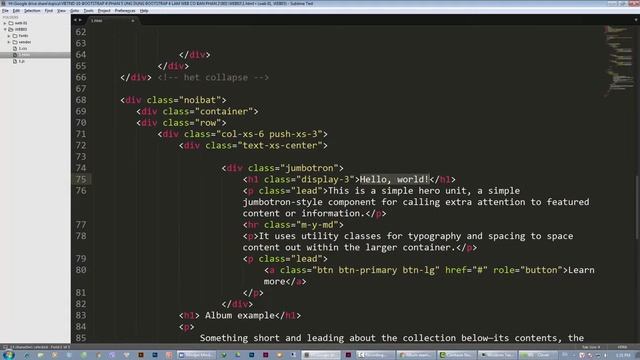Click the Sublime Text title bar icon

pyautogui.click(x=4, y=3)
